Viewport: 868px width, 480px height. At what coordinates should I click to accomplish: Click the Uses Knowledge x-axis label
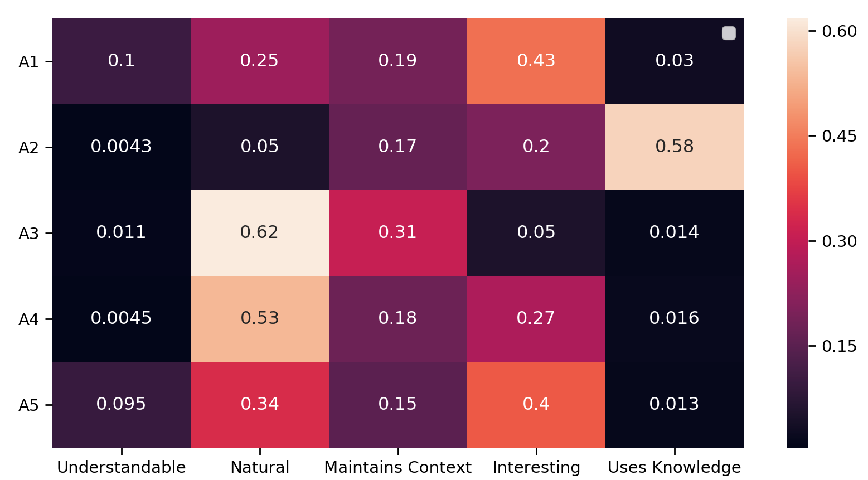[x=674, y=467]
